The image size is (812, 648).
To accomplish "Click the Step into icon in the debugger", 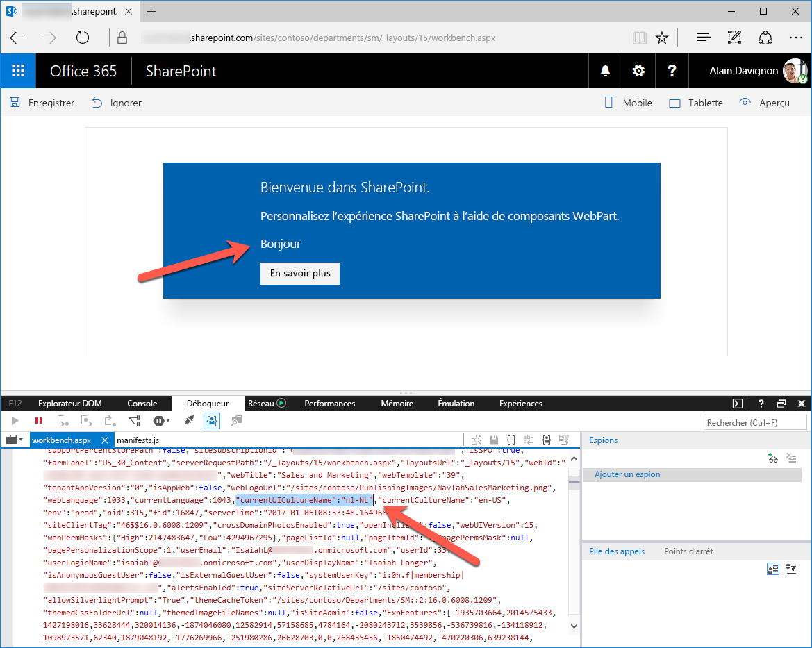I will click(64, 420).
